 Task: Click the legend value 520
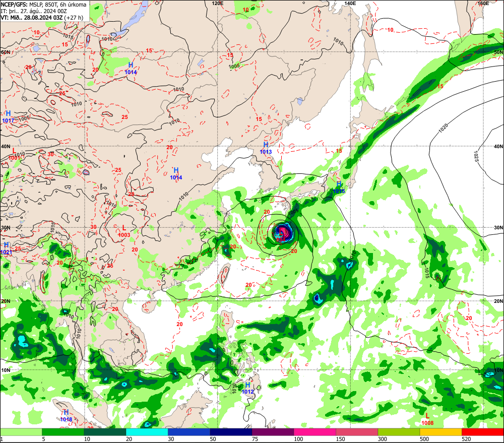[x=466, y=439]
